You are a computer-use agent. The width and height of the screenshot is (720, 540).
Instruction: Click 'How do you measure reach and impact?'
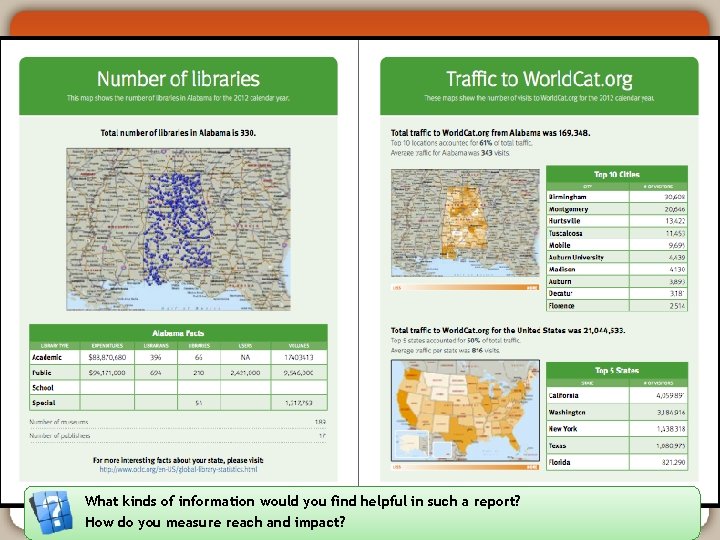[215, 522]
